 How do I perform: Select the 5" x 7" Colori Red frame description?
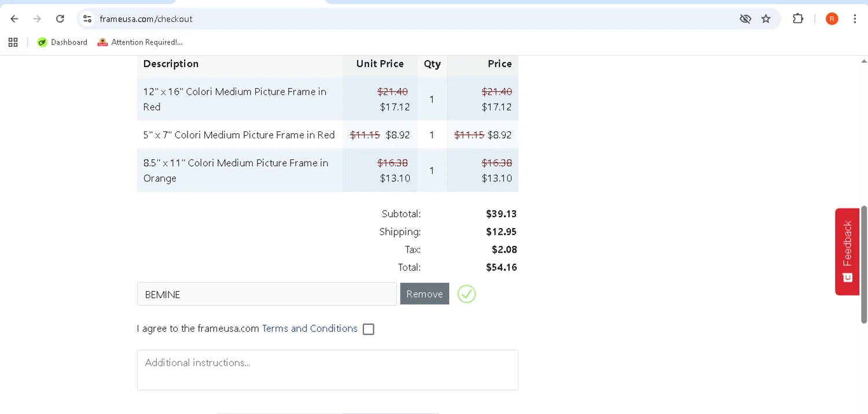(239, 135)
